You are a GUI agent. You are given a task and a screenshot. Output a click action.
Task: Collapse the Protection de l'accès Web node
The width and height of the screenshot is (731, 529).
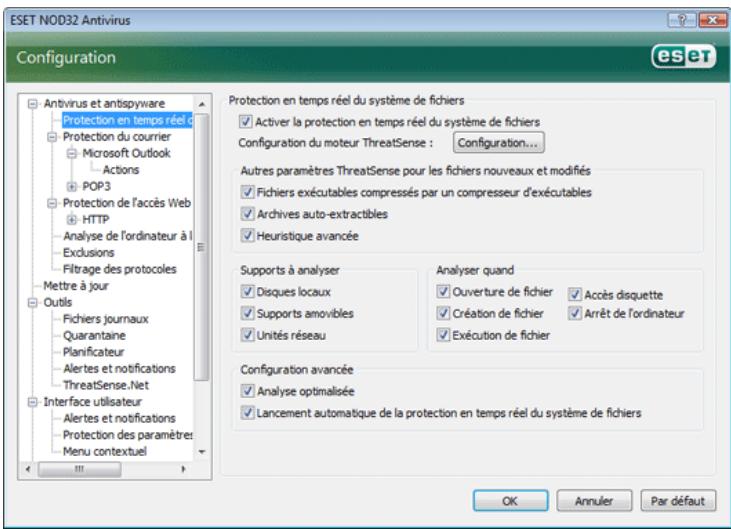52,203
